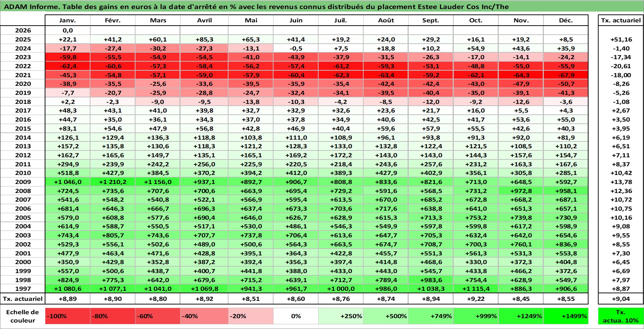Click the +9,22 actuarial rate under Oct.
Viewport: 644px width, 329px height.
(476, 299)
